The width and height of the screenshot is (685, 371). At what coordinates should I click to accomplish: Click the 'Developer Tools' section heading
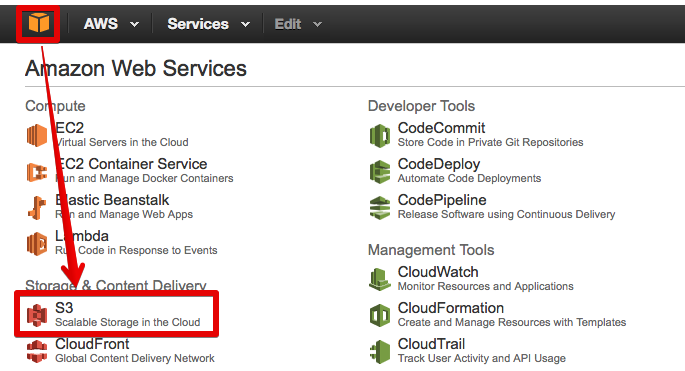click(x=421, y=106)
